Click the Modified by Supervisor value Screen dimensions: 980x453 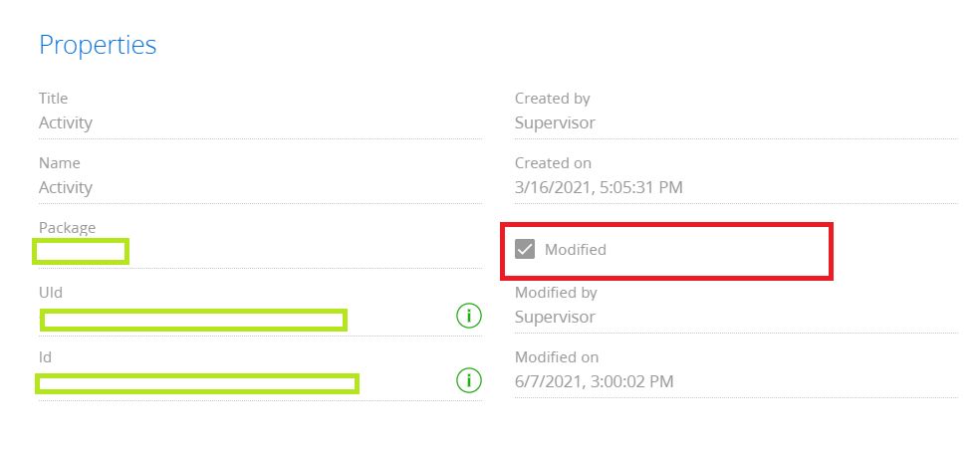(x=555, y=317)
